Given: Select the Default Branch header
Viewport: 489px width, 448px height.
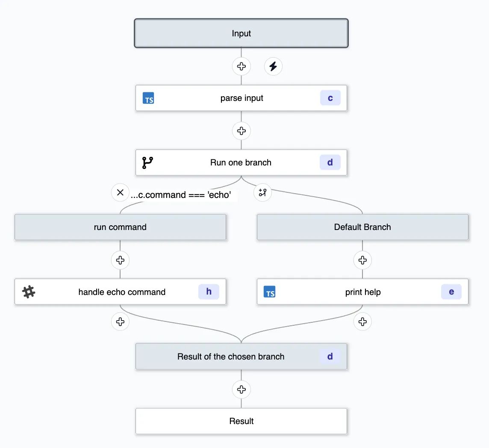Looking at the screenshot, I should pyautogui.click(x=362, y=227).
